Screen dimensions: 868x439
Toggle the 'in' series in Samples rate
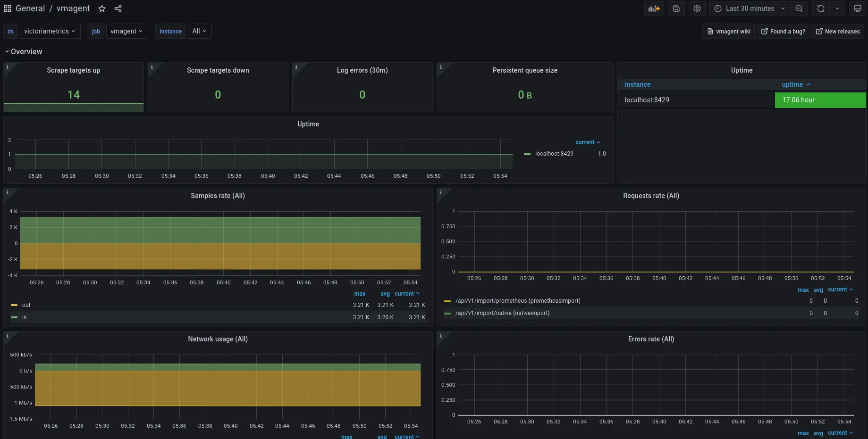click(25, 317)
